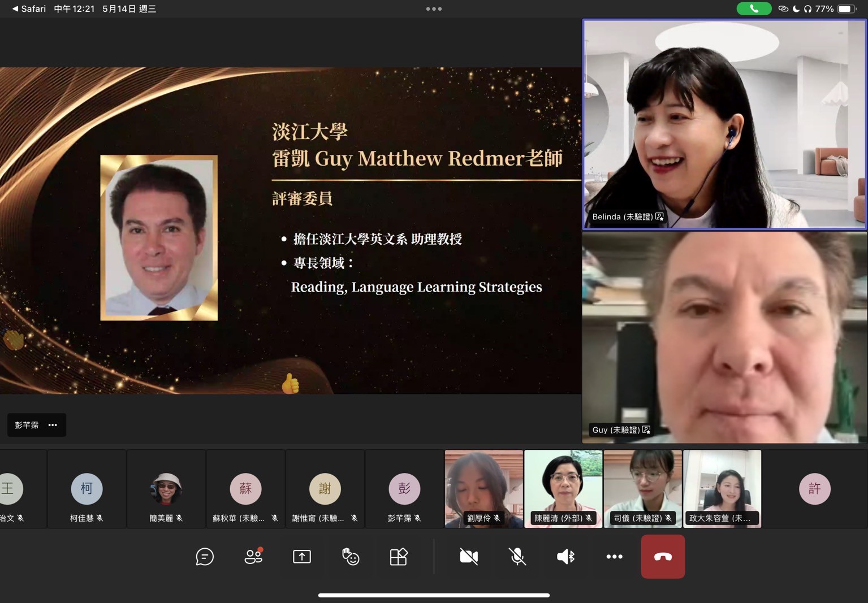Return to Safari via the status bar
Image resolution: width=868 pixels, height=603 pixels.
[x=27, y=8]
